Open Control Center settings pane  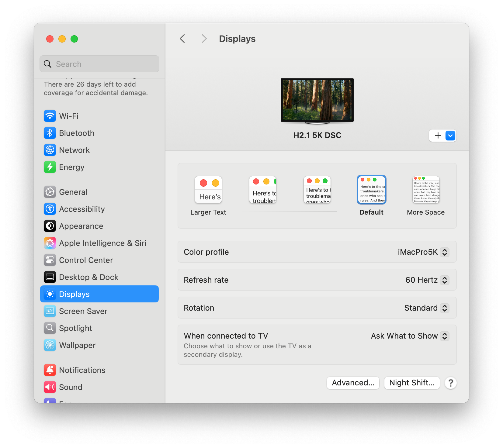click(99, 260)
